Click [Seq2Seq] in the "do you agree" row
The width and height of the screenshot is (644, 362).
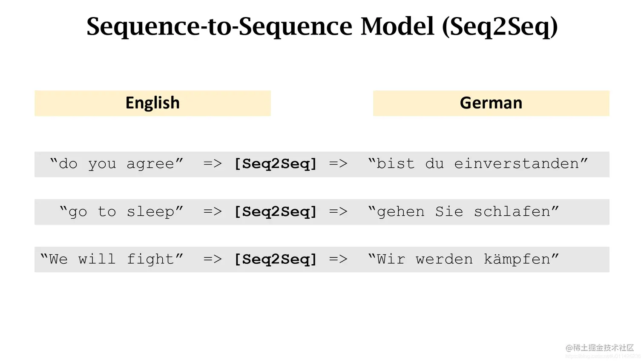276,164
